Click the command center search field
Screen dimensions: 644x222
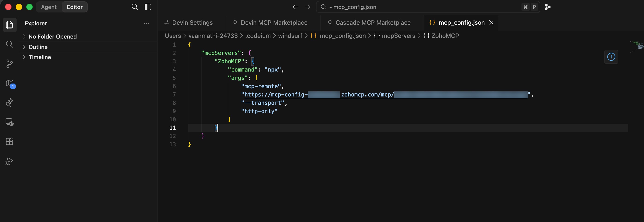click(428, 7)
